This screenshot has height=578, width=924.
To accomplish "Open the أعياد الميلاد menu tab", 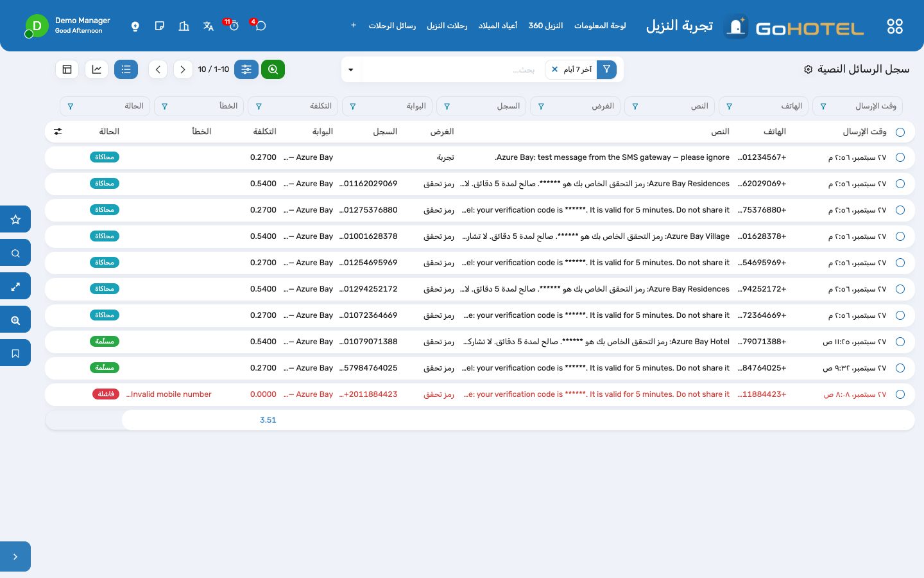I will [x=498, y=26].
